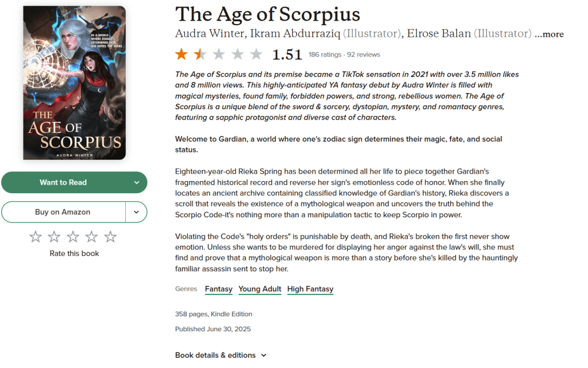The width and height of the screenshot is (588, 368).
Task: Rate the book five stars
Action: pos(110,236)
